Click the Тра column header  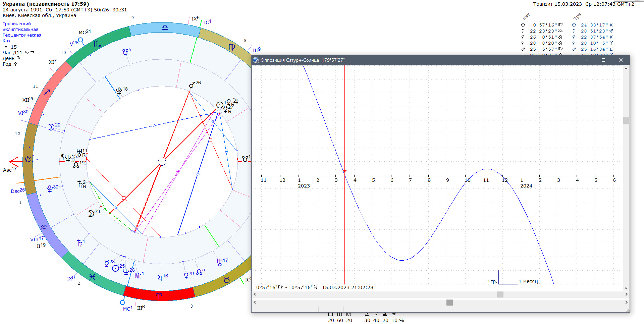[577, 17]
